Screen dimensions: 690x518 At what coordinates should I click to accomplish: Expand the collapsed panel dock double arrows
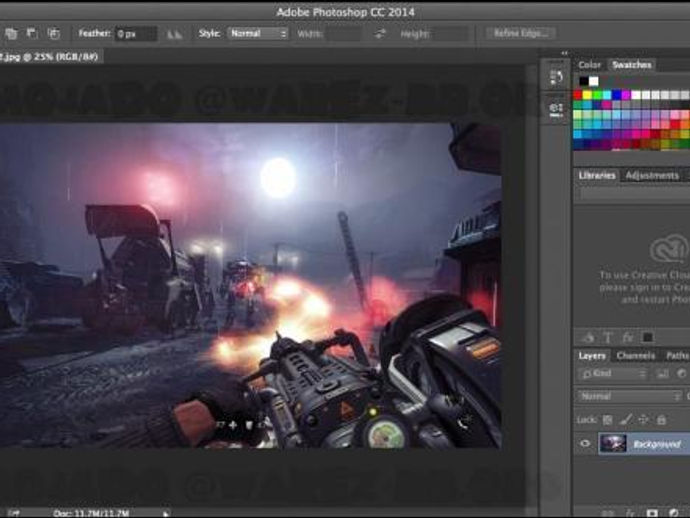(565, 53)
